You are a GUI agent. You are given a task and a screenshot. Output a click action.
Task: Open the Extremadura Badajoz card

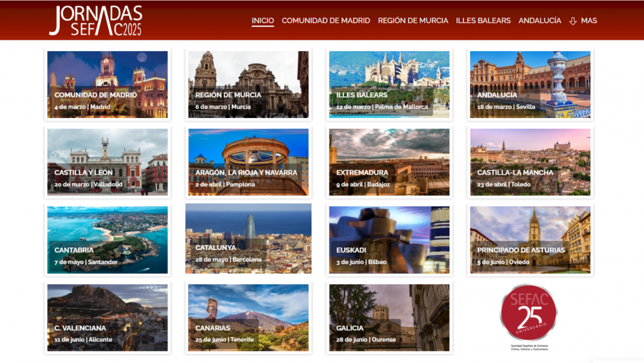tap(389, 162)
